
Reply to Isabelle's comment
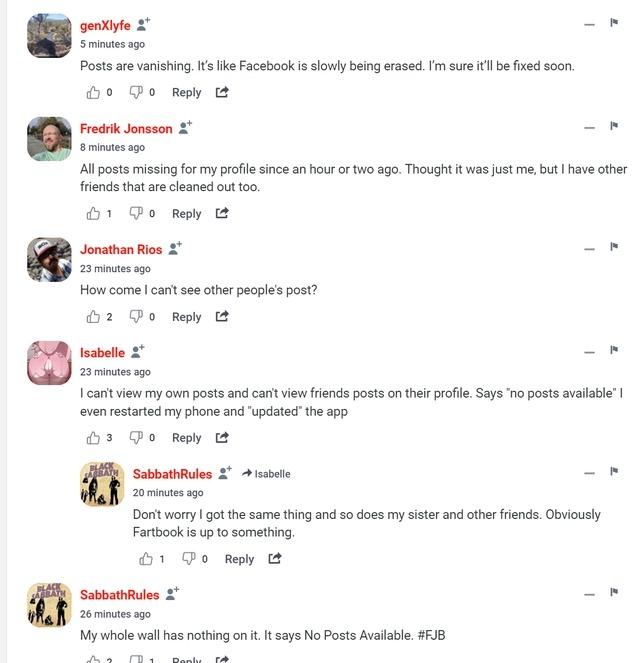pyautogui.click(x=186, y=437)
